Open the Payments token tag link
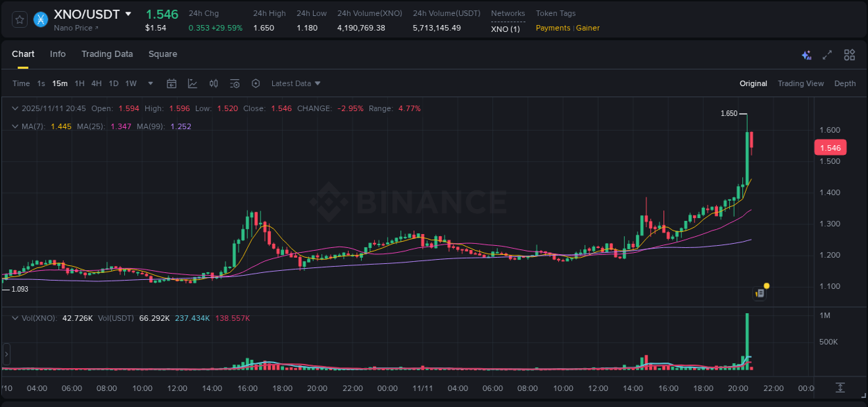Screen dimensions: 868x407 click(553, 28)
